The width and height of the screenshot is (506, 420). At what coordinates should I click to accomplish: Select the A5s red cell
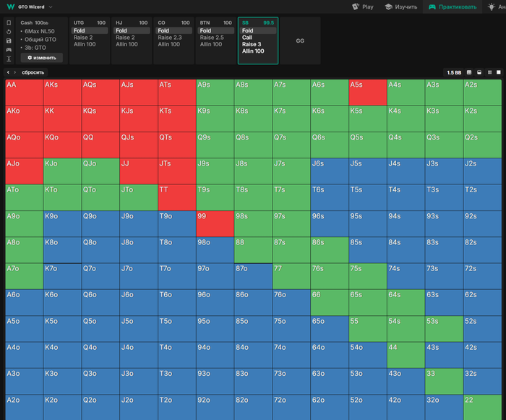pyautogui.click(x=368, y=93)
